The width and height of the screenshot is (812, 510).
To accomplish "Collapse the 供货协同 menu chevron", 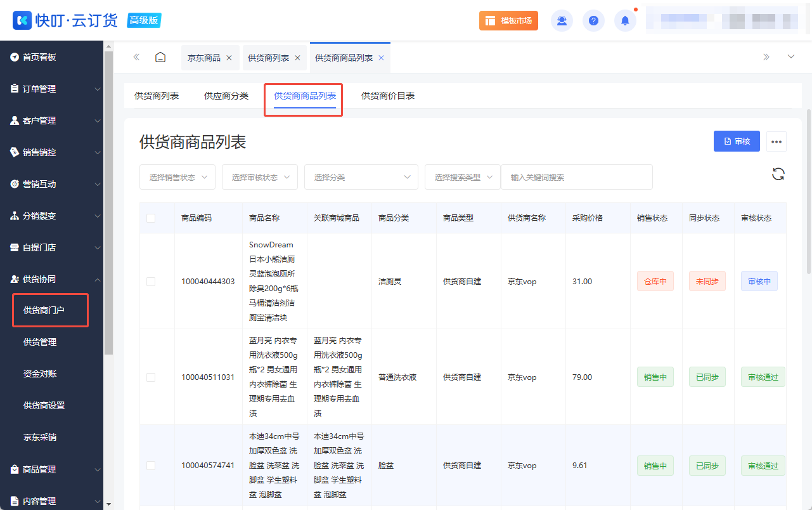I will [x=97, y=279].
